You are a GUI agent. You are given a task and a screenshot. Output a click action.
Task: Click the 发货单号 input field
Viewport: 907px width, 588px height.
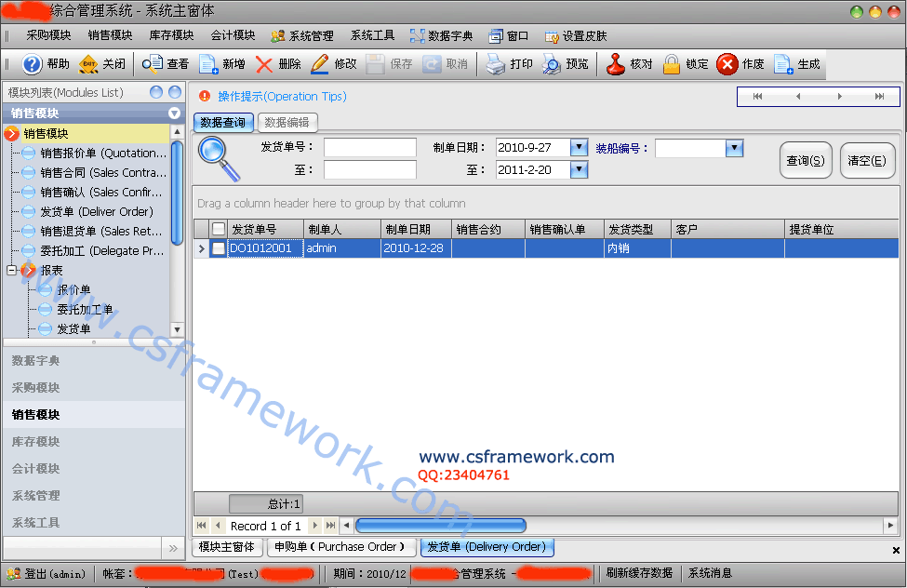369,148
